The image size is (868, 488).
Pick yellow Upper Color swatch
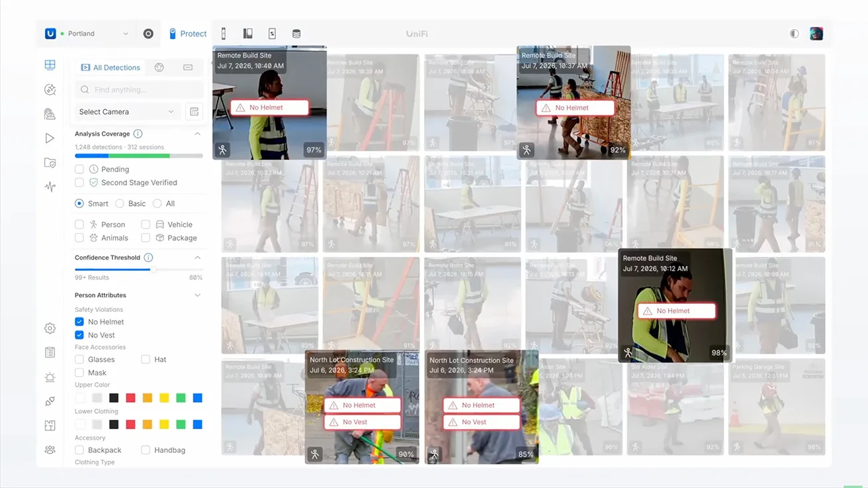164,398
